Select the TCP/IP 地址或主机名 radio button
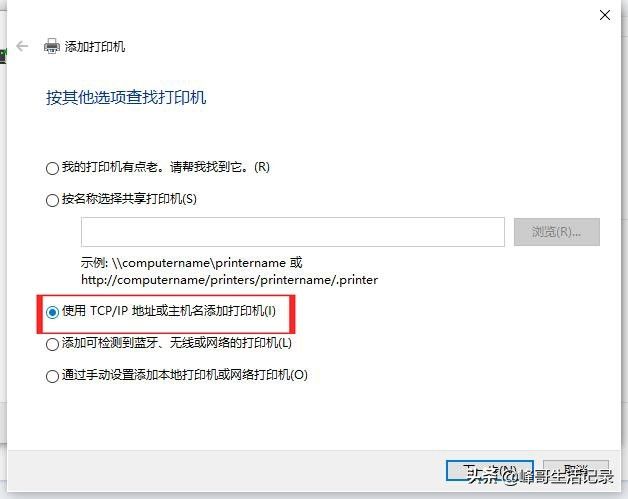The height and width of the screenshot is (499, 628). (52, 312)
